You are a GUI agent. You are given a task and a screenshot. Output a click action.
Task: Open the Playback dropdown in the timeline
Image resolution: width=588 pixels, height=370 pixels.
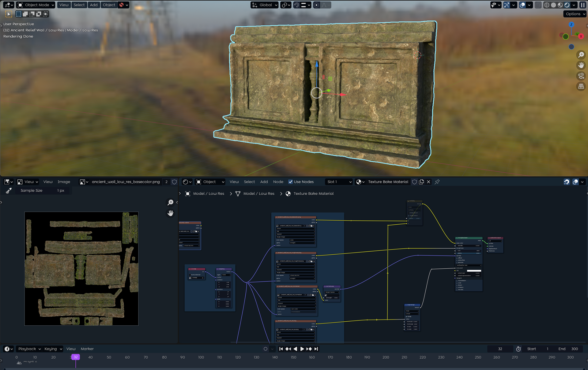(29, 349)
